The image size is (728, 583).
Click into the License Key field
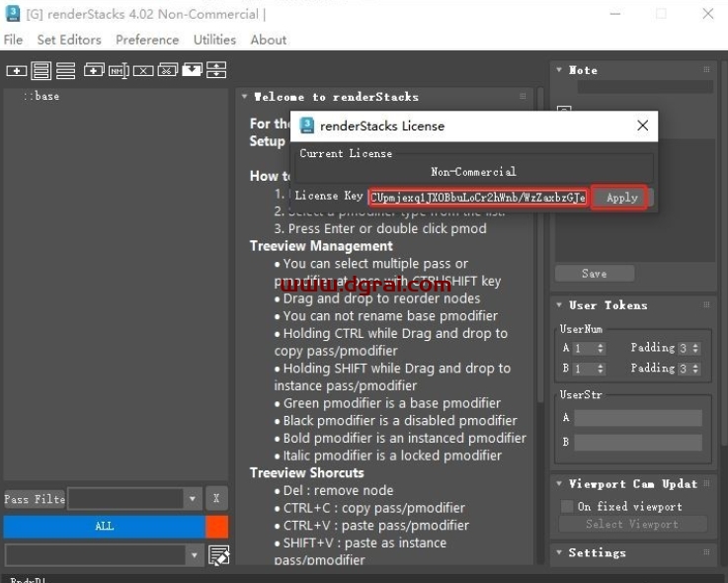click(x=478, y=198)
